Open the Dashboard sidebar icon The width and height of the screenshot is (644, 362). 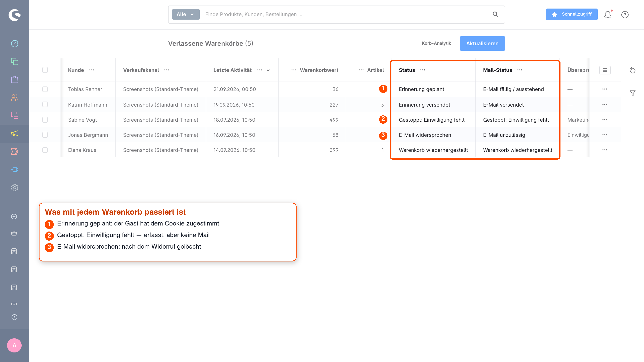click(x=15, y=43)
